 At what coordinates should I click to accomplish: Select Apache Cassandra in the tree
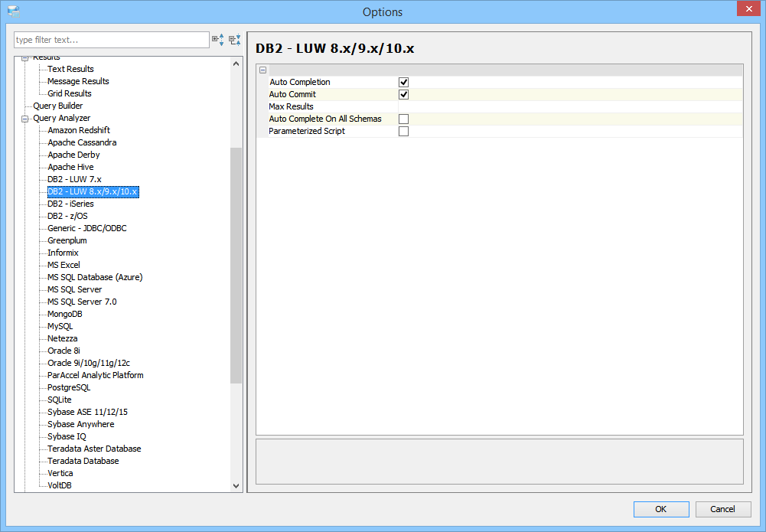(82, 142)
